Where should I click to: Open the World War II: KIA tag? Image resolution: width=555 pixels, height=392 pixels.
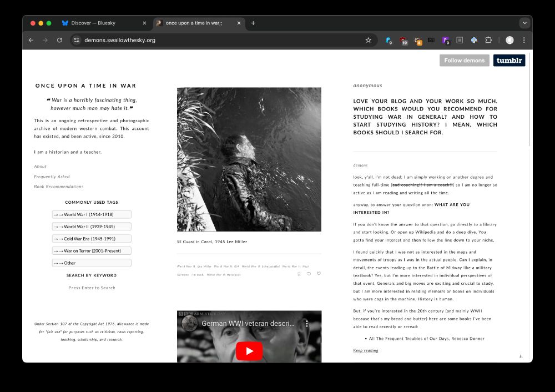pyautogui.click(x=226, y=267)
